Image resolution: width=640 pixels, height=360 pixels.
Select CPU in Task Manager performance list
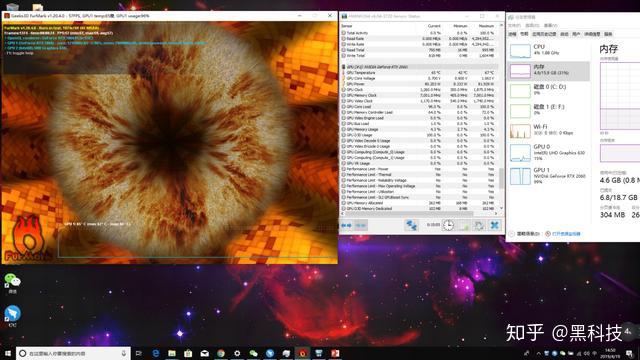[x=549, y=50]
